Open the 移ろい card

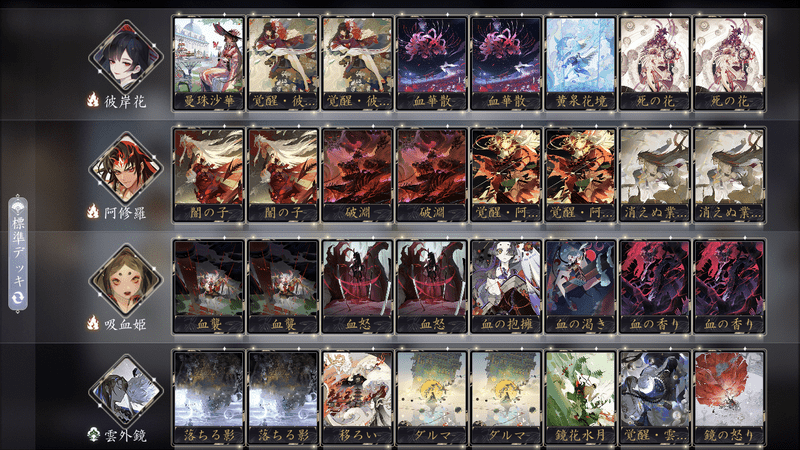tap(357, 397)
